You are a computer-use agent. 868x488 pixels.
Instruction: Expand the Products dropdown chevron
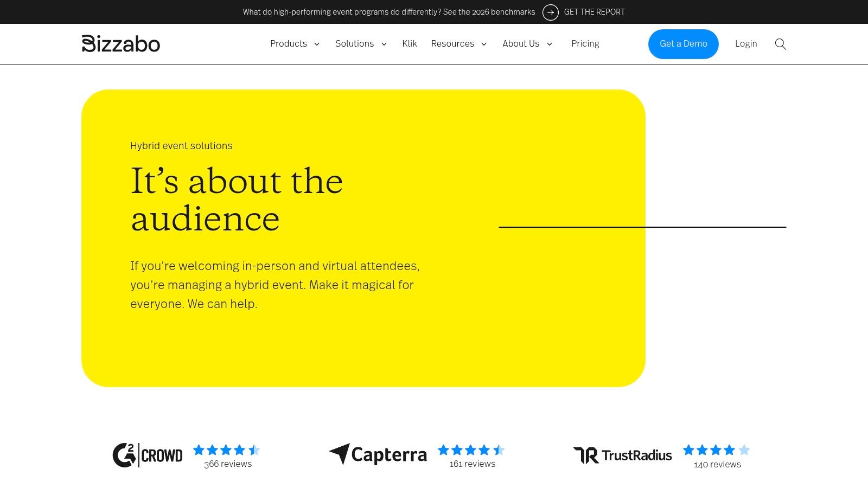(317, 44)
